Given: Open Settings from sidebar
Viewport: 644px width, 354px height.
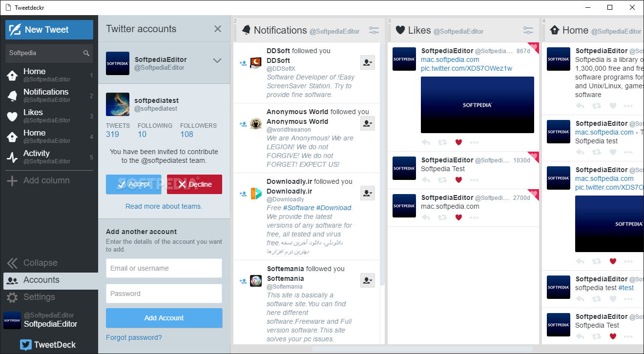Looking at the screenshot, I should 31,297.
